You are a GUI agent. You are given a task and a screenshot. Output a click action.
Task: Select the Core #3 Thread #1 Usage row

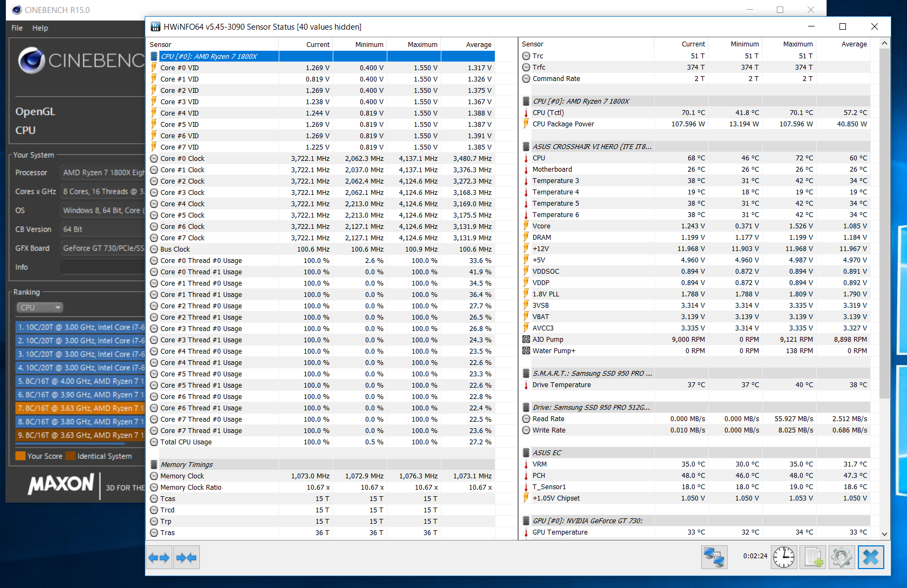click(x=322, y=340)
